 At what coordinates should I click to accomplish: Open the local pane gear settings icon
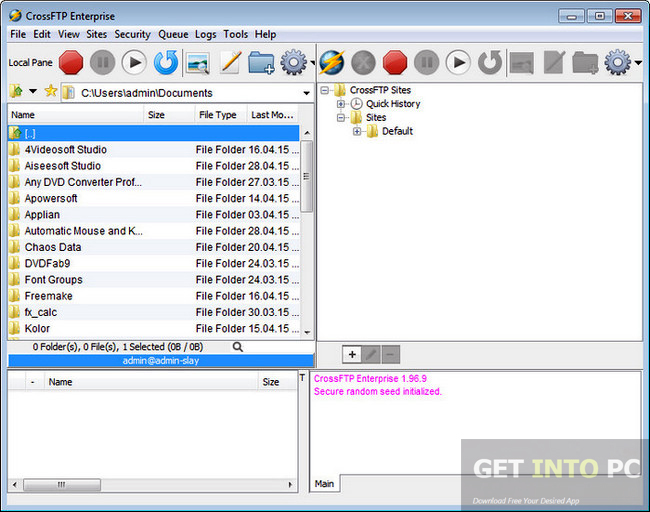click(x=293, y=63)
